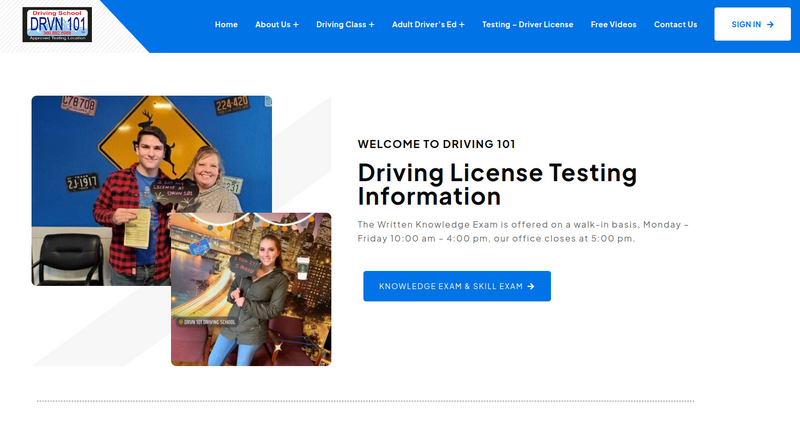
Task: Click the DRVN 101 Driving School logo
Action: pyautogui.click(x=57, y=24)
